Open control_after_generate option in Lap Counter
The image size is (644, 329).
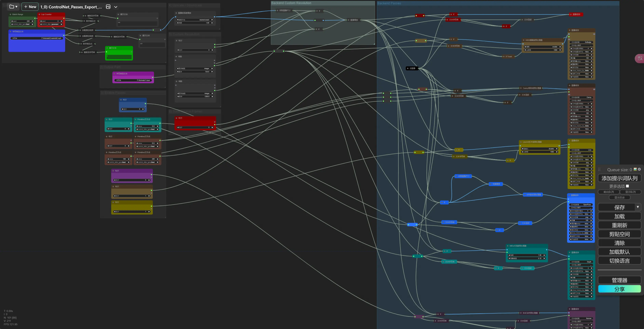point(51,24)
